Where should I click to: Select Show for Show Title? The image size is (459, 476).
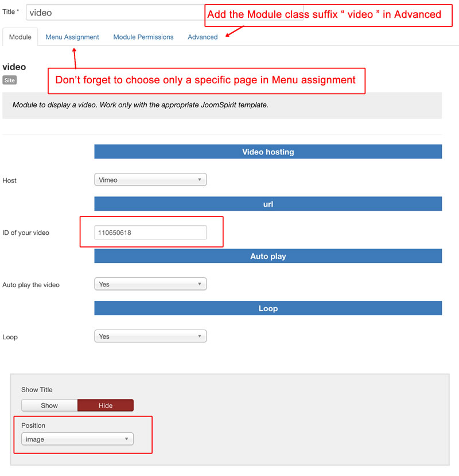coord(49,405)
